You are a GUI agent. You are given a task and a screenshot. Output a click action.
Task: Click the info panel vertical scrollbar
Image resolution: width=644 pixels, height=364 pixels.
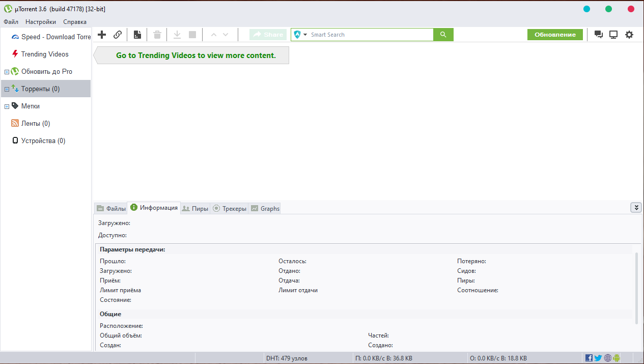636,285
